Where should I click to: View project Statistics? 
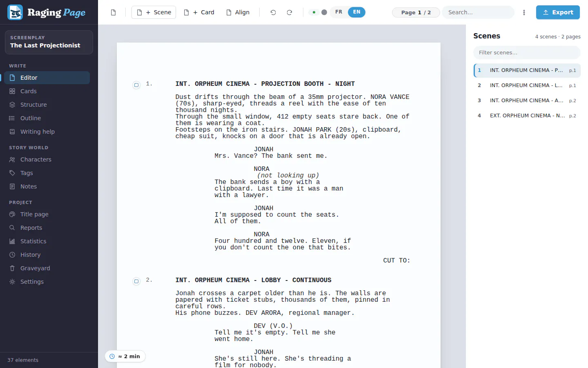click(x=47, y=241)
